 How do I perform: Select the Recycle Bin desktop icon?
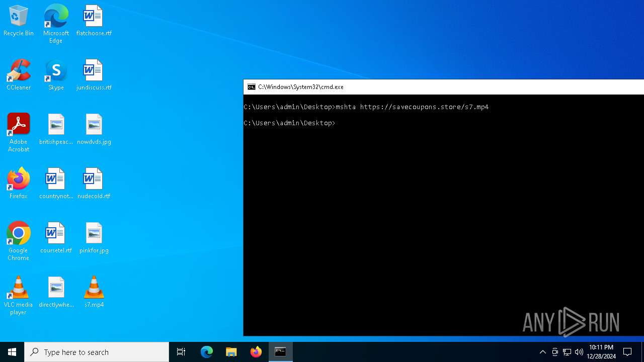19,21
